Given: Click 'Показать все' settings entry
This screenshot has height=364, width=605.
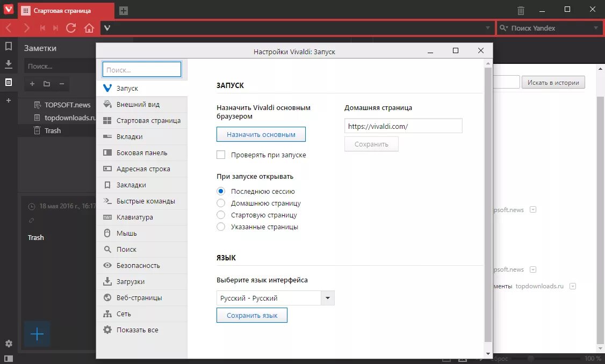Looking at the screenshot, I should coord(142,330).
